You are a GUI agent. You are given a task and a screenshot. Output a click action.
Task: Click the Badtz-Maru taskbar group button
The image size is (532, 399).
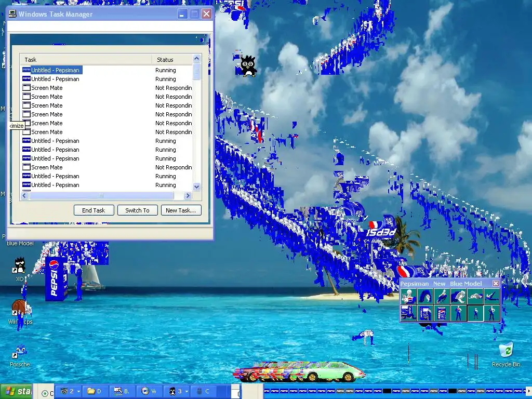(x=177, y=391)
